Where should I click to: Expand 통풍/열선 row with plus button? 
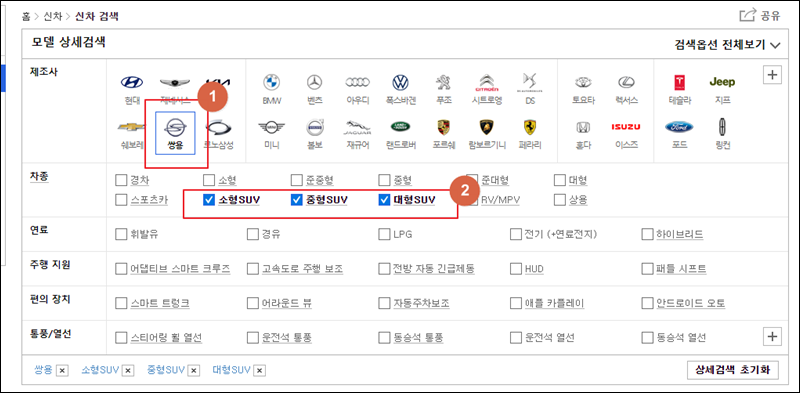pyautogui.click(x=772, y=336)
